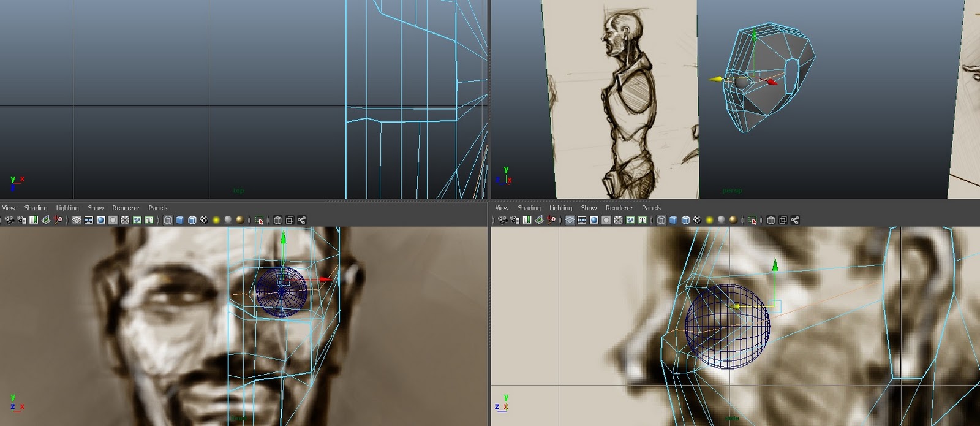The image size is (980, 426).
Task: Click 2D pan/zoom icon in side view panel
Action: [551, 220]
